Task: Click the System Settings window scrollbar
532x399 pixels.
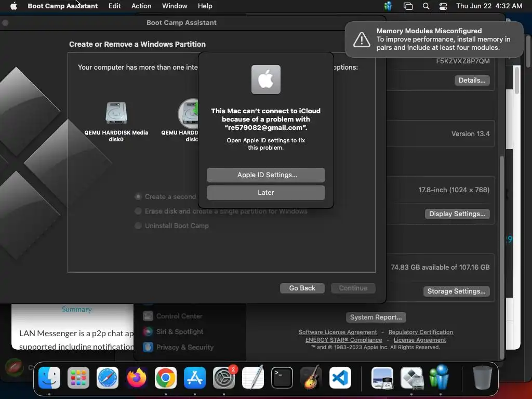Action: click(501, 257)
